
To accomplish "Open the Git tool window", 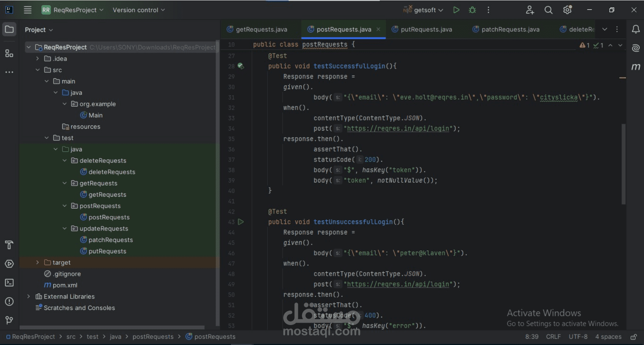I will click(9, 320).
